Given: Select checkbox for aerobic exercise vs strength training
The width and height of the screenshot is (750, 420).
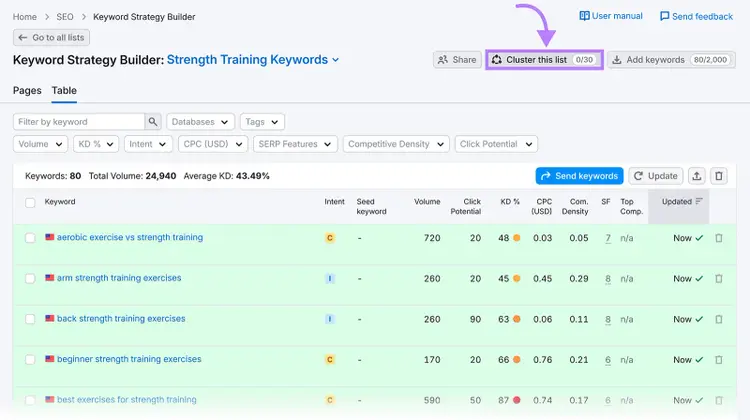Looking at the screenshot, I should point(30,238).
